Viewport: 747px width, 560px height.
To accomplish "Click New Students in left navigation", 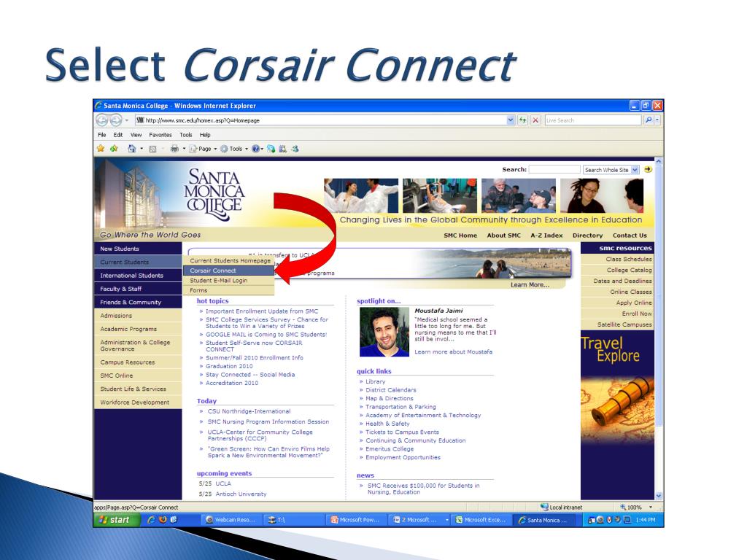I will [x=138, y=249].
